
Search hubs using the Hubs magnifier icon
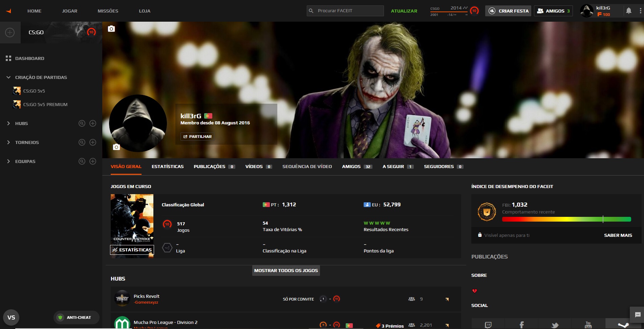coord(82,123)
